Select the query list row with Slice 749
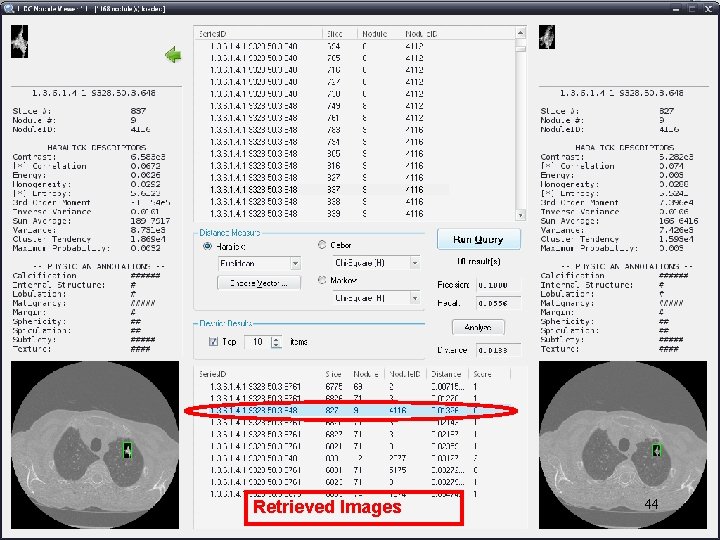 tap(321, 106)
